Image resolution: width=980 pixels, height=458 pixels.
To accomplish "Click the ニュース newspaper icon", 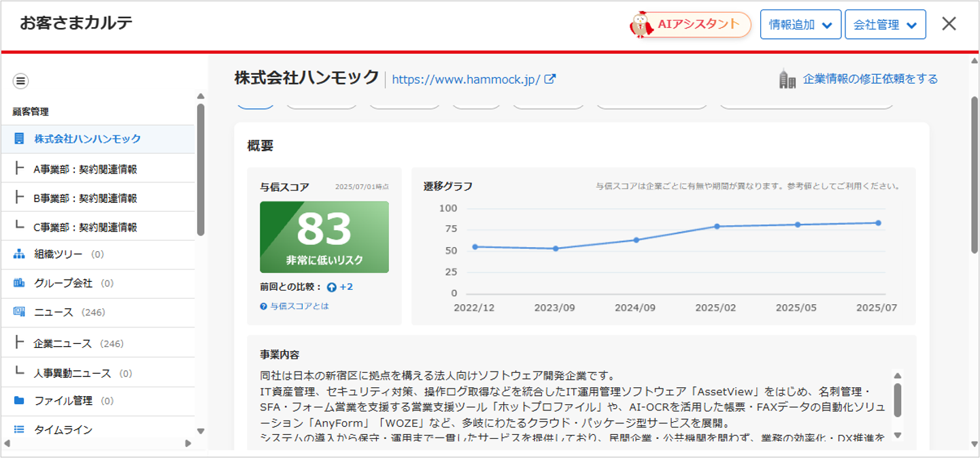I will [x=19, y=312].
